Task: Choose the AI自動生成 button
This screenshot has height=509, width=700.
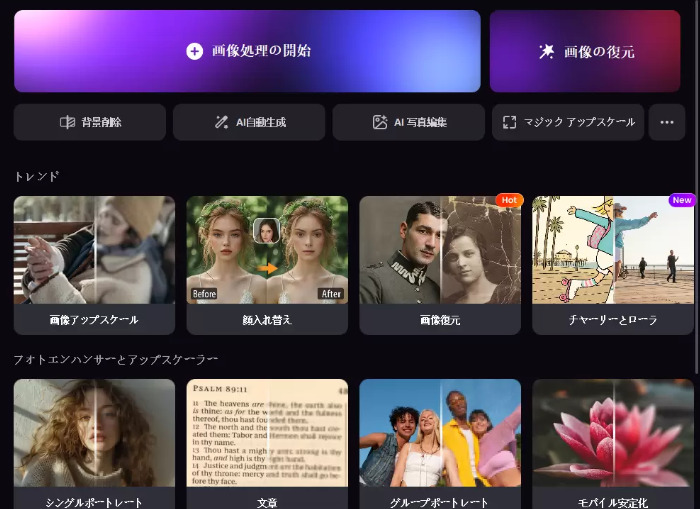Action: click(249, 122)
